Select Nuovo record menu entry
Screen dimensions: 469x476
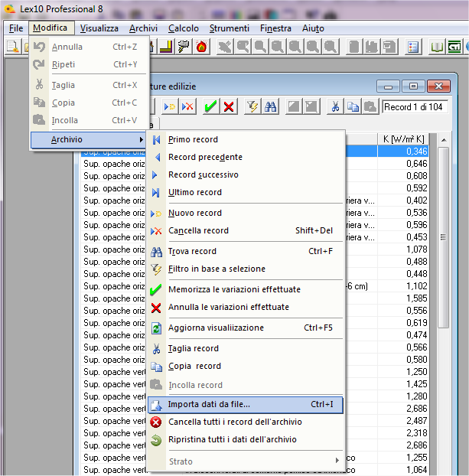click(246, 213)
